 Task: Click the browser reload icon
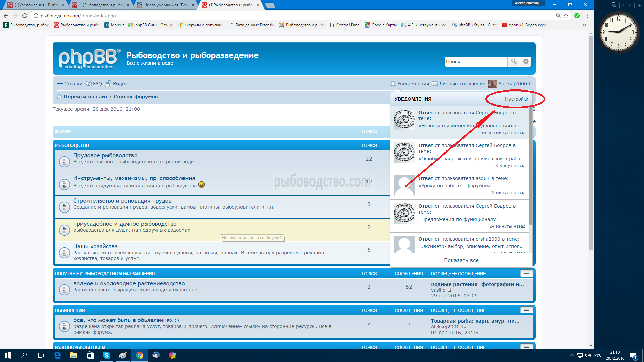(x=25, y=16)
